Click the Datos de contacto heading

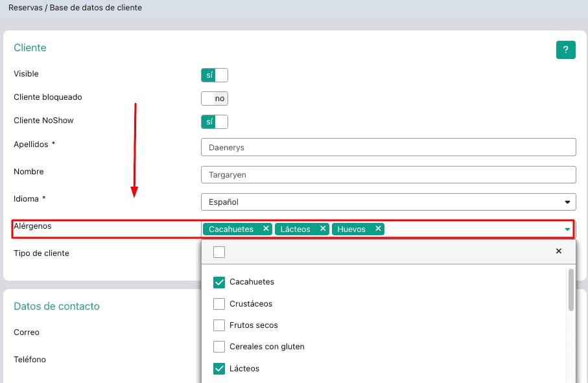tap(56, 306)
